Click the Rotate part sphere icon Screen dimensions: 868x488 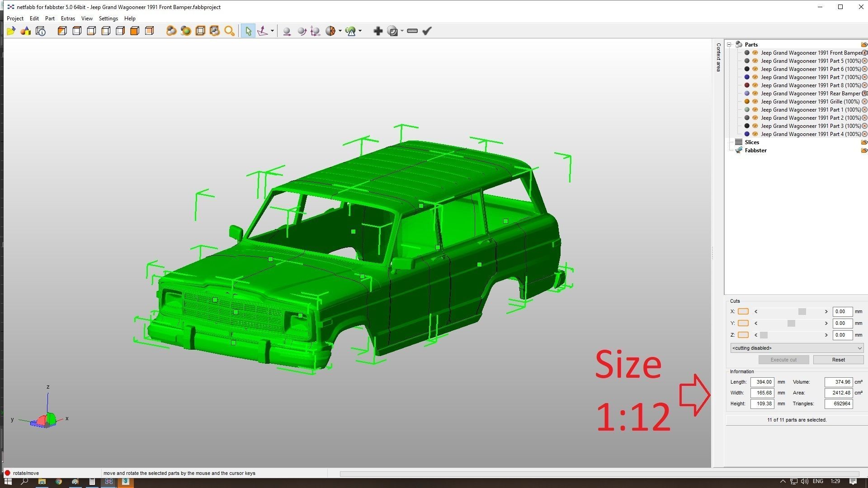pyautogui.click(x=302, y=31)
